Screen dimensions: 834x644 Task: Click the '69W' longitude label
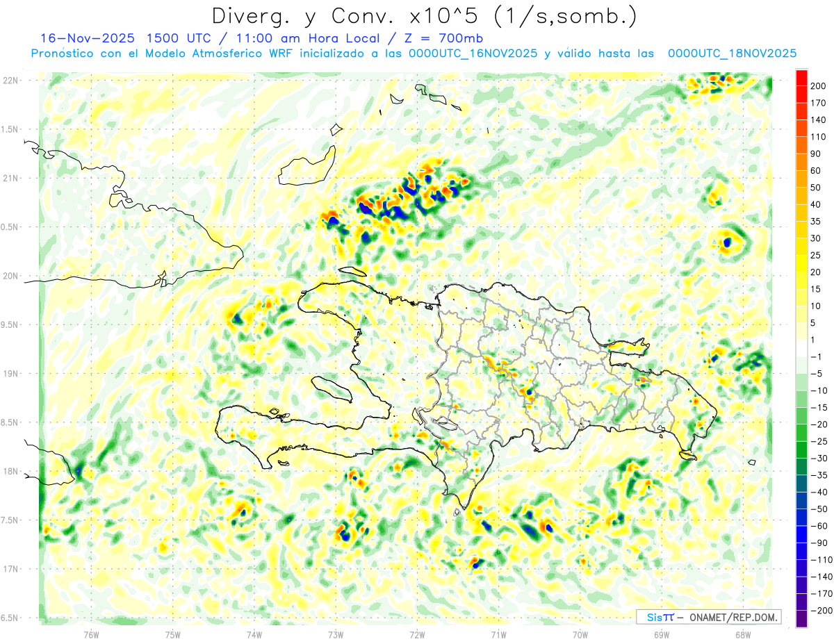pos(661,634)
